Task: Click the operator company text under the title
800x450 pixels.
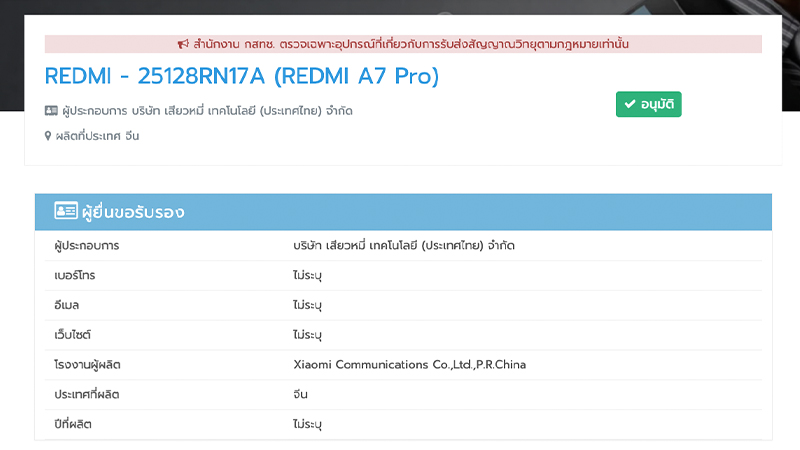Action: click(x=207, y=111)
